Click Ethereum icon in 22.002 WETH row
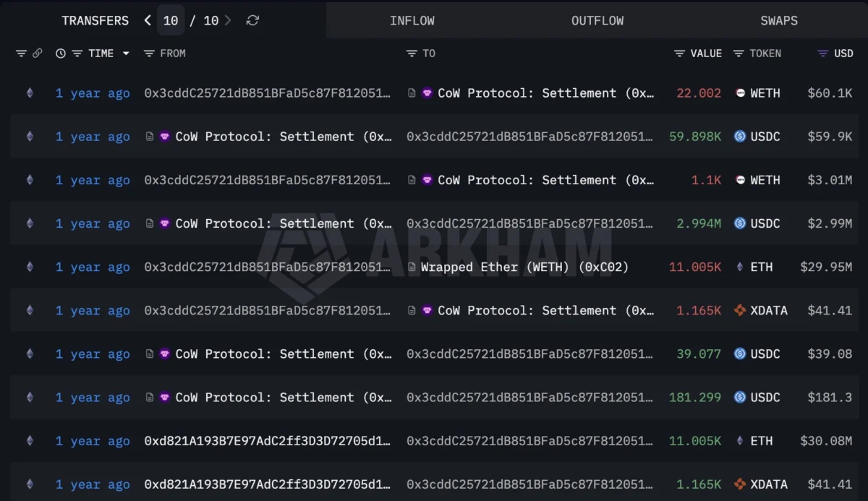 [30, 93]
